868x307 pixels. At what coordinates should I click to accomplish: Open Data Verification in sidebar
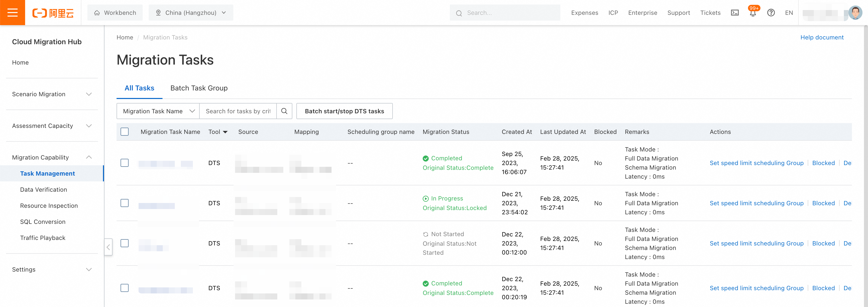click(x=43, y=190)
